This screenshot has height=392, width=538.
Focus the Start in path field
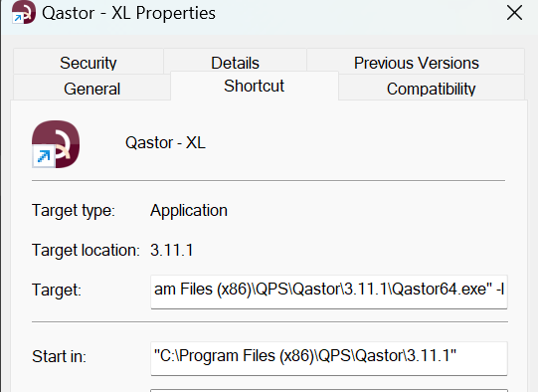pyautogui.click(x=329, y=358)
